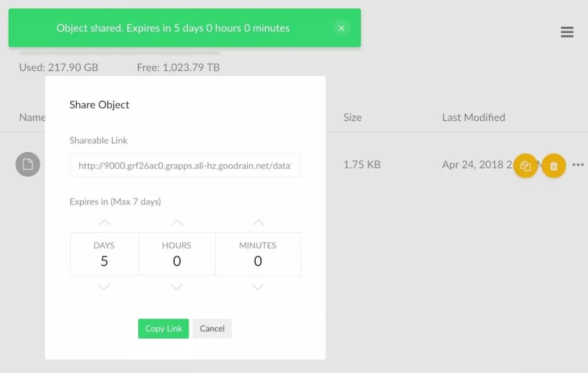Click the yellow share object icon
Screen dimensions: 588x373
pos(525,166)
